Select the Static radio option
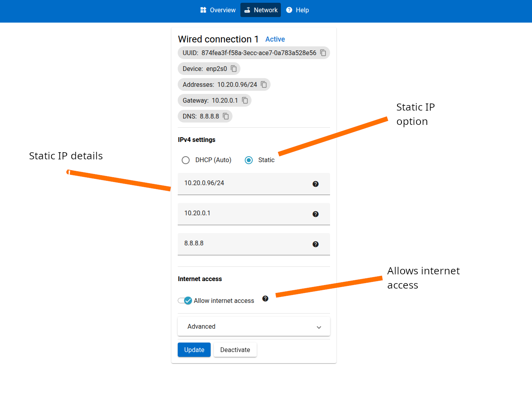Image resolution: width=532 pixels, height=404 pixels. (x=249, y=160)
